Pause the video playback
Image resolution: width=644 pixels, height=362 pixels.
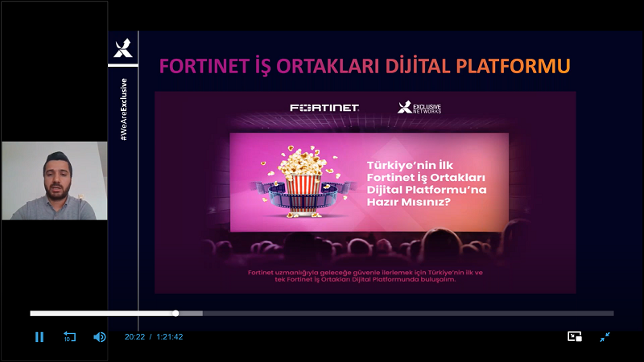pyautogui.click(x=39, y=337)
